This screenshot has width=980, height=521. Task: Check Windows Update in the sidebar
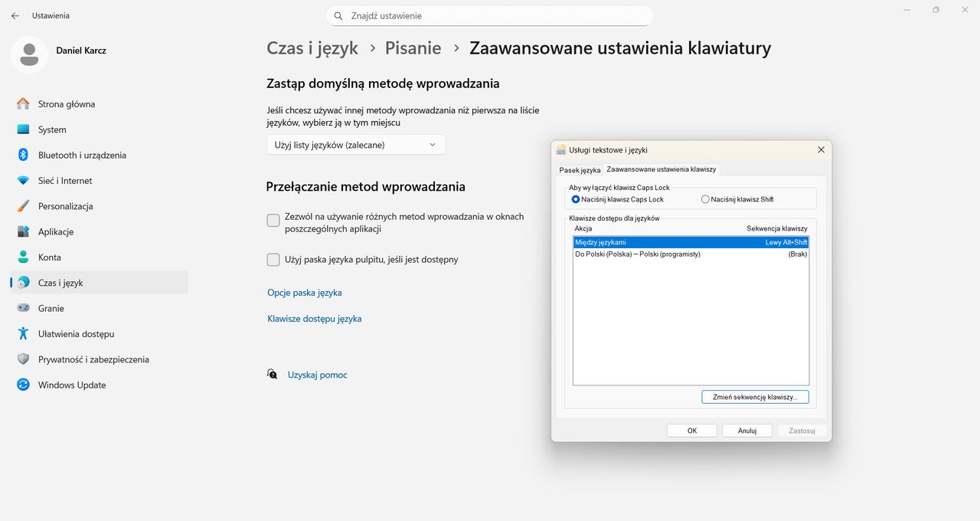coord(72,385)
